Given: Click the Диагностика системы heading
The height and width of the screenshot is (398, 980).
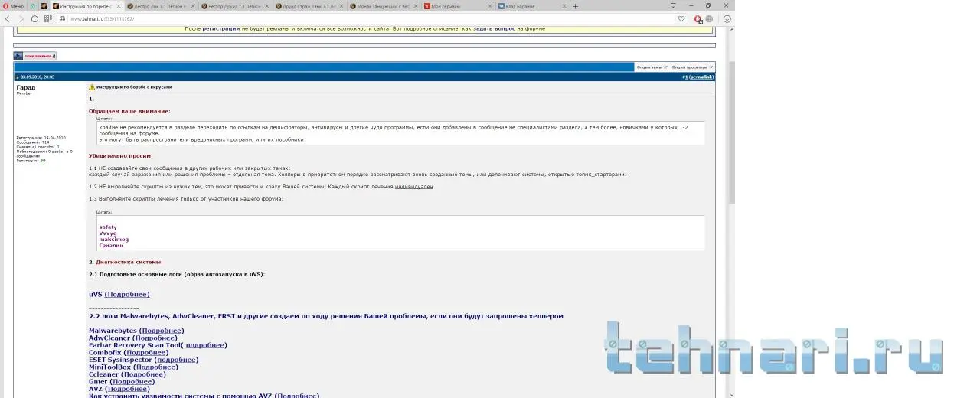Looking at the screenshot, I should [x=128, y=262].
